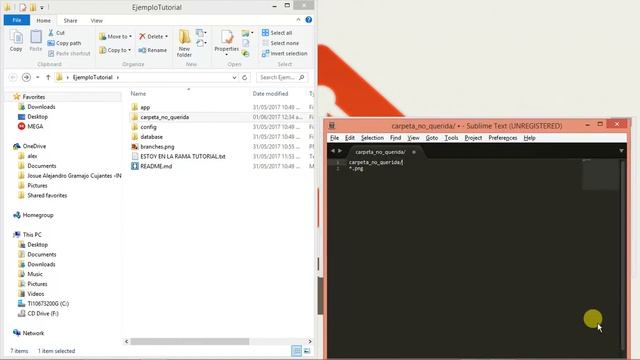Screen dimensions: 640x360
Task: Open Properties in the Open group
Action: click(227, 42)
